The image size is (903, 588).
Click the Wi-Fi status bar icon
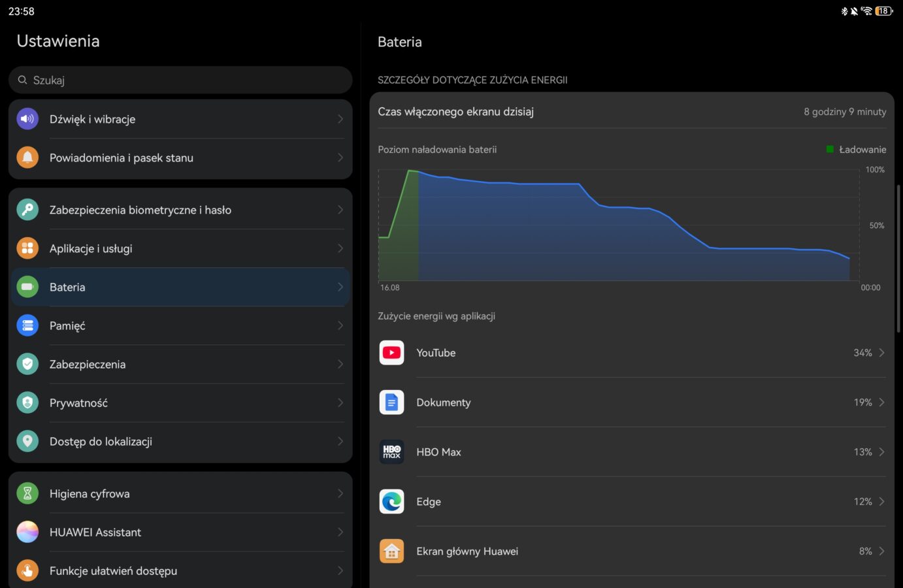click(867, 11)
